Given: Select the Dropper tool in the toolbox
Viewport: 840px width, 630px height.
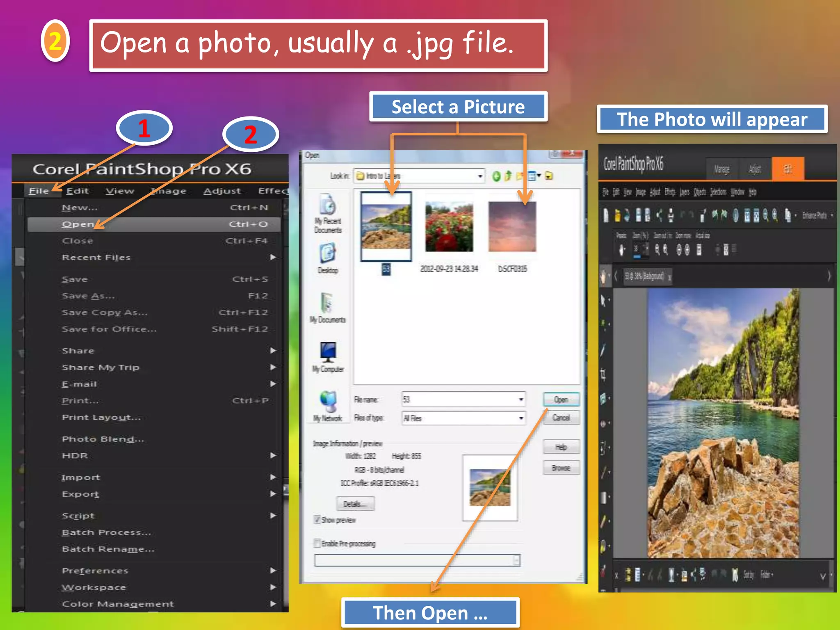Looking at the screenshot, I should 603,349.
